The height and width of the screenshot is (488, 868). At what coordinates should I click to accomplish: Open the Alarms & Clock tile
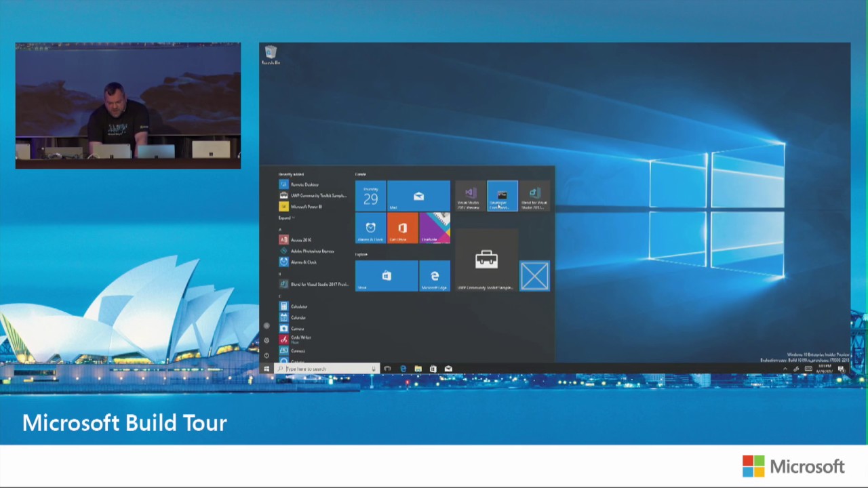pos(370,228)
